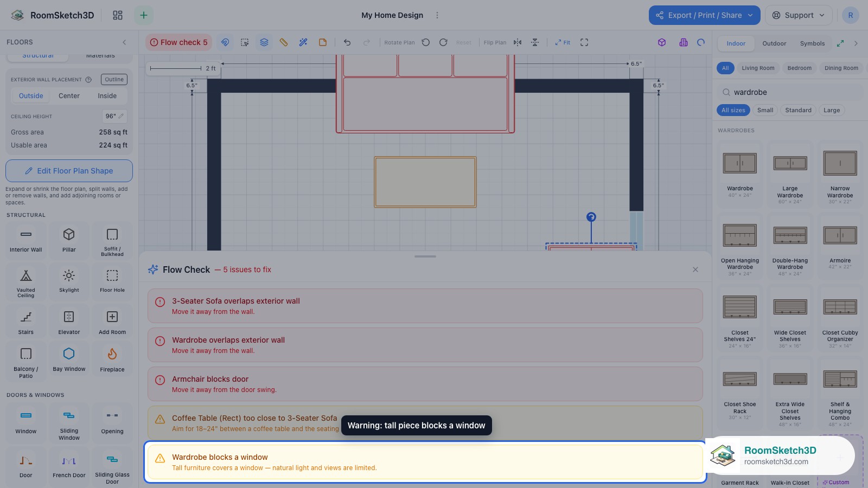Open the layers tool
The width and height of the screenshot is (868, 488).
pos(264,42)
